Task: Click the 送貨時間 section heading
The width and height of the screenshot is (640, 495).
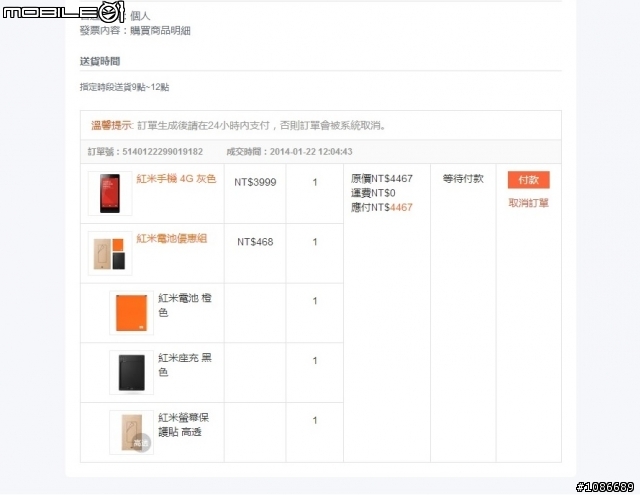Action: coord(100,62)
